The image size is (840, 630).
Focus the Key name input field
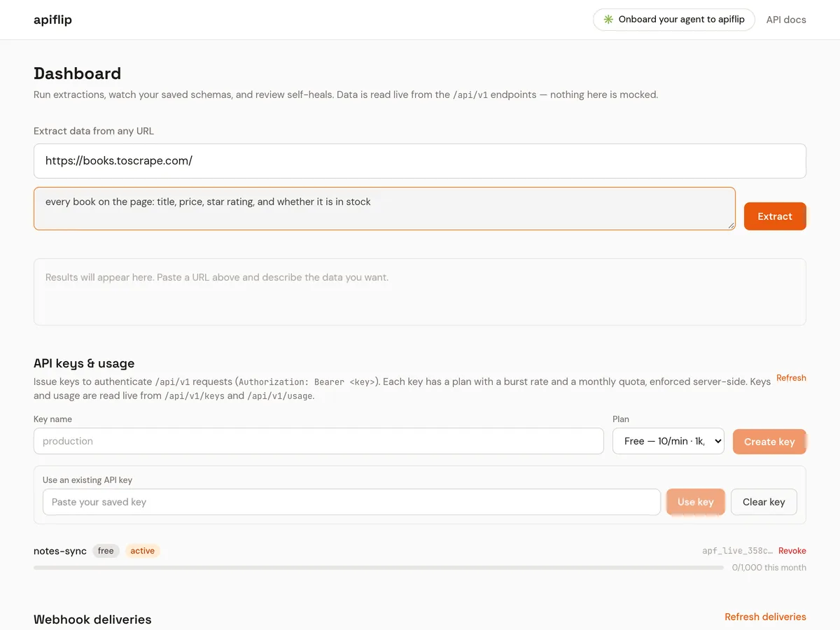(318, 441)
